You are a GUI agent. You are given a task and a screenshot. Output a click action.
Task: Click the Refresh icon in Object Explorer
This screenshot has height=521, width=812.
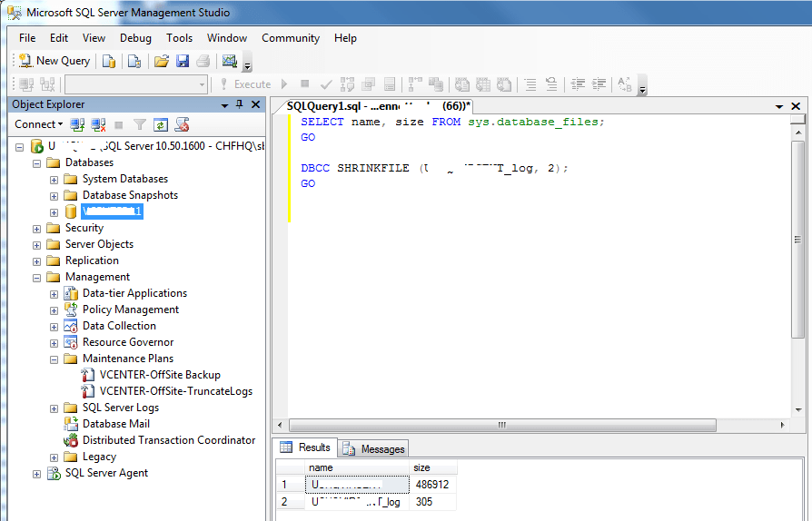tap(161, 124)
